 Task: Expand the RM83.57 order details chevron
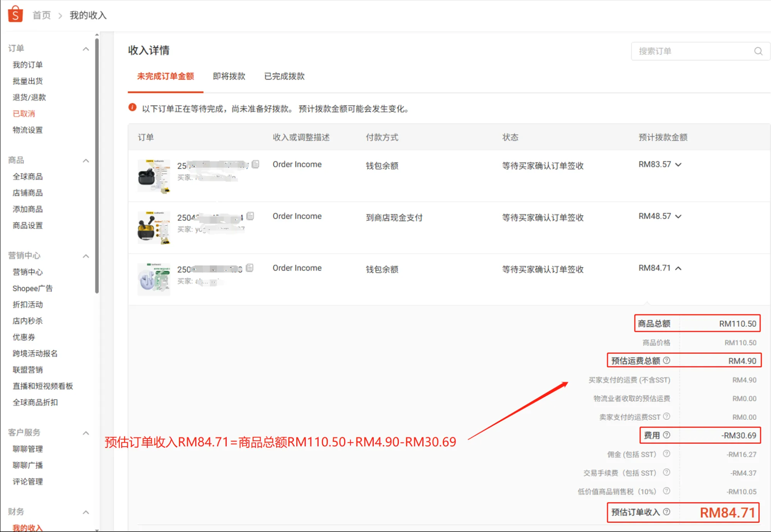(679, 164)
